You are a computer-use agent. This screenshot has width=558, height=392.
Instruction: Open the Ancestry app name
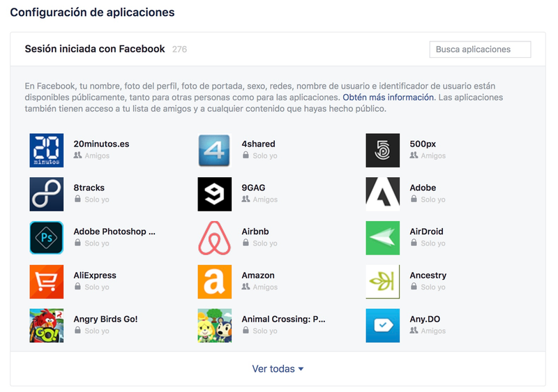428,276
